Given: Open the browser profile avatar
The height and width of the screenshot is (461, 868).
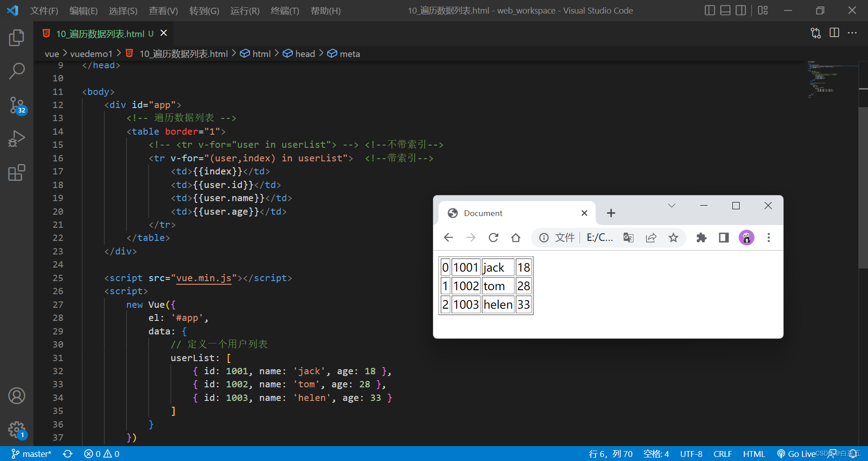Looking at the screenshot, I should point(746,238).
